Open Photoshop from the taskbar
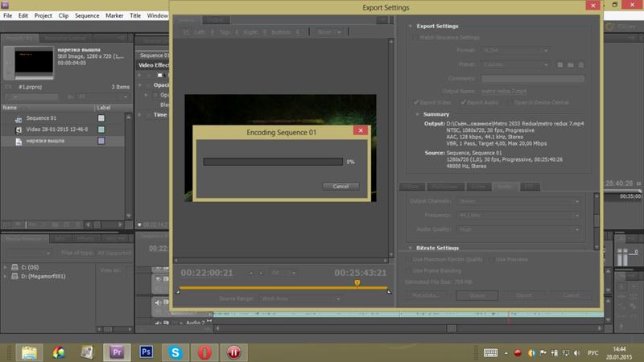The width and height of the screenshot is (644, 362). coord(147,352)
